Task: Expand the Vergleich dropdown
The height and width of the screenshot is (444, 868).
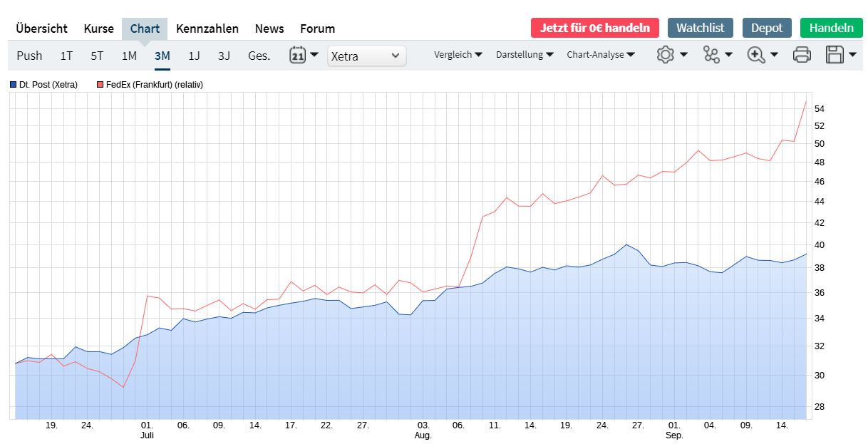Action: [x=458, y=55]
